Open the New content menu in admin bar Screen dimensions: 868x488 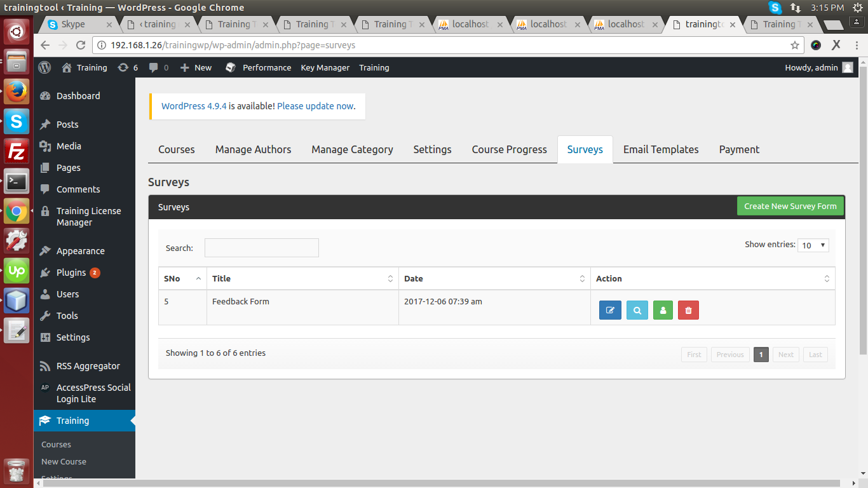(196, 67)
